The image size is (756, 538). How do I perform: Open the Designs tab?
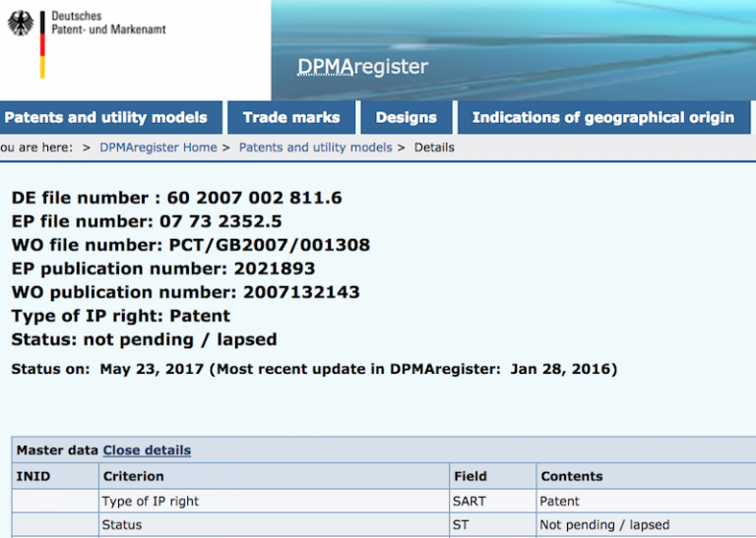[x=406, y=117]
